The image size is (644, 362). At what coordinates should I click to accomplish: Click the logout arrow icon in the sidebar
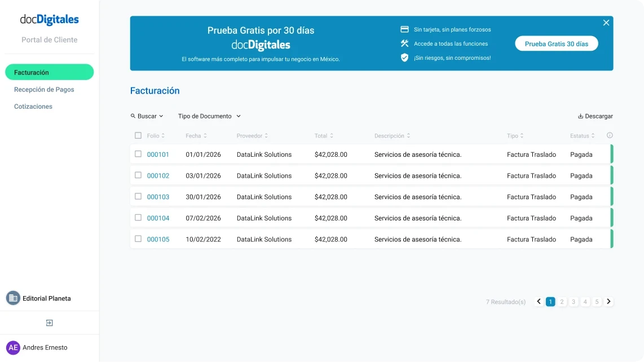point(49,323)
